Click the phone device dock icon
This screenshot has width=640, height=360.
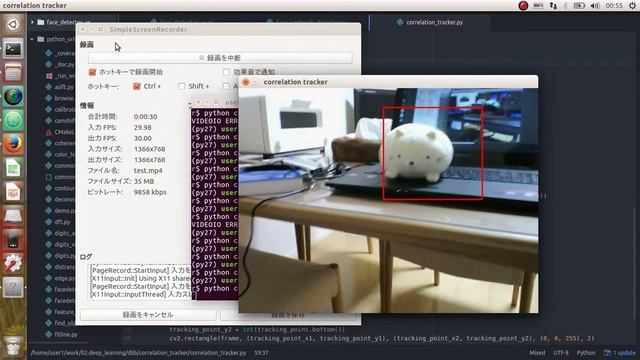pyautogui.click(x=13, y=240)
